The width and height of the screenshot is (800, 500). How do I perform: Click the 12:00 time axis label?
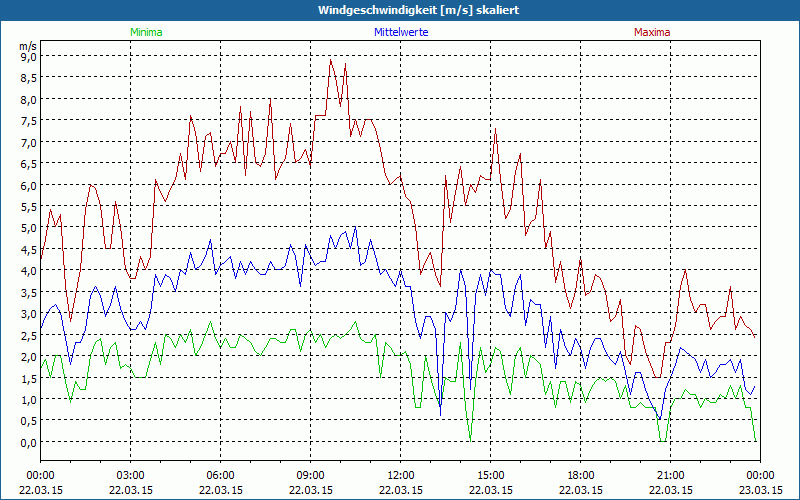(x=401, y=476)
